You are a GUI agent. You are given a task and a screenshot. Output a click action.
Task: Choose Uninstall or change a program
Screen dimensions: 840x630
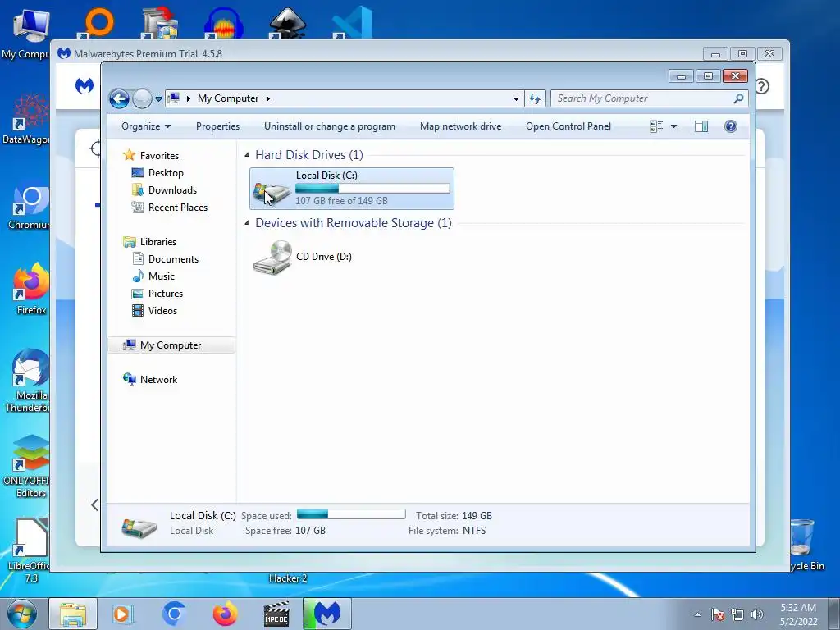[330, 126]
